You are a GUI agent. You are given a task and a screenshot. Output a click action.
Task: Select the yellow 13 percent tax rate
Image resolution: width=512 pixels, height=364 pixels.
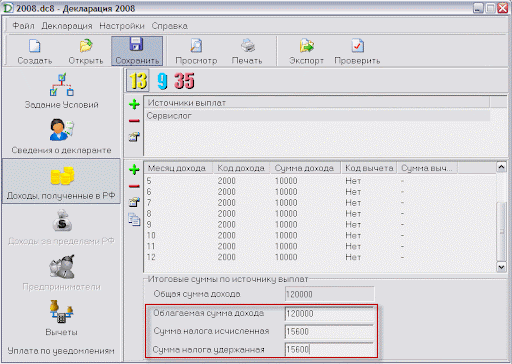point(138,81)
